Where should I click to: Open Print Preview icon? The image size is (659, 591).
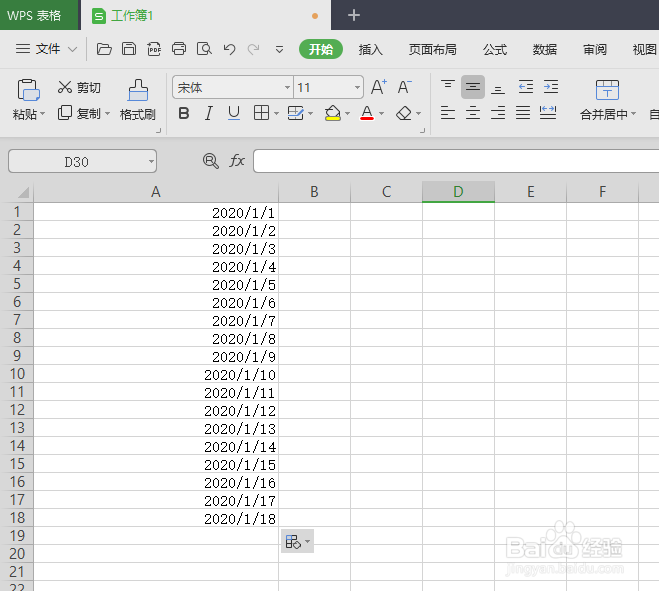point(204,49)
